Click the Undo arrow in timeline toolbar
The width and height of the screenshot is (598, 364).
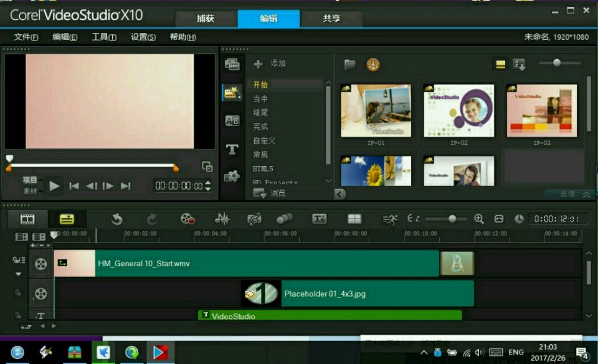pos(117,219)
